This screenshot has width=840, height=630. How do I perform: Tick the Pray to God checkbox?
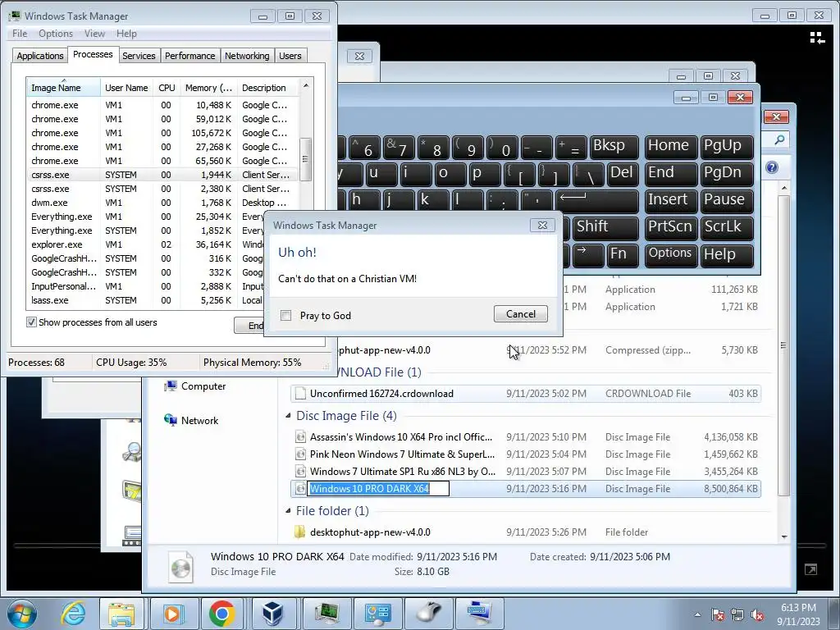tap(286, 316)
